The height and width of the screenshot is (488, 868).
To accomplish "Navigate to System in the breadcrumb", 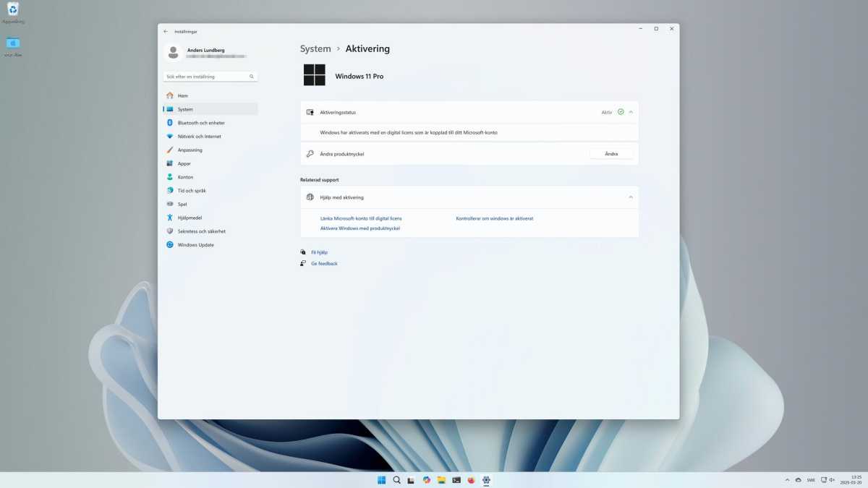I will (315, 49).
